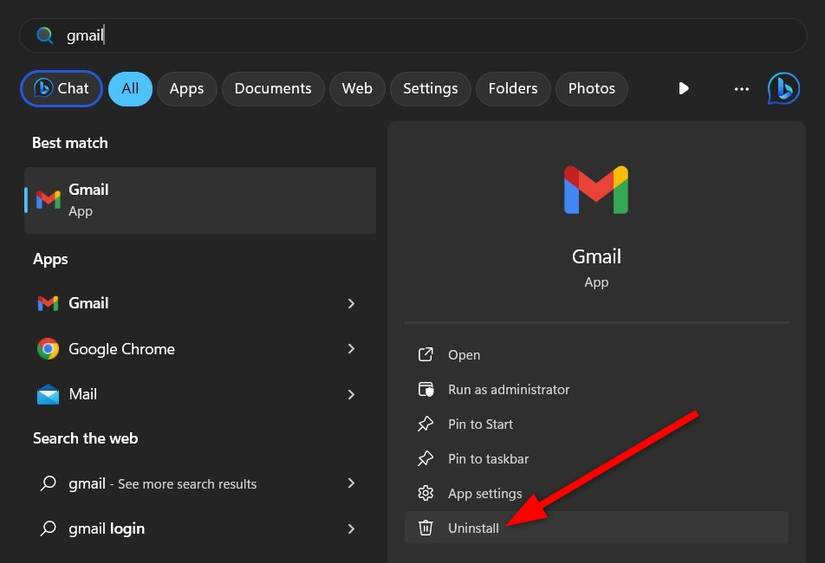Screen dimensions: 825x563
Task: Choose Pin to Start option
Action: tap(480, 424)
